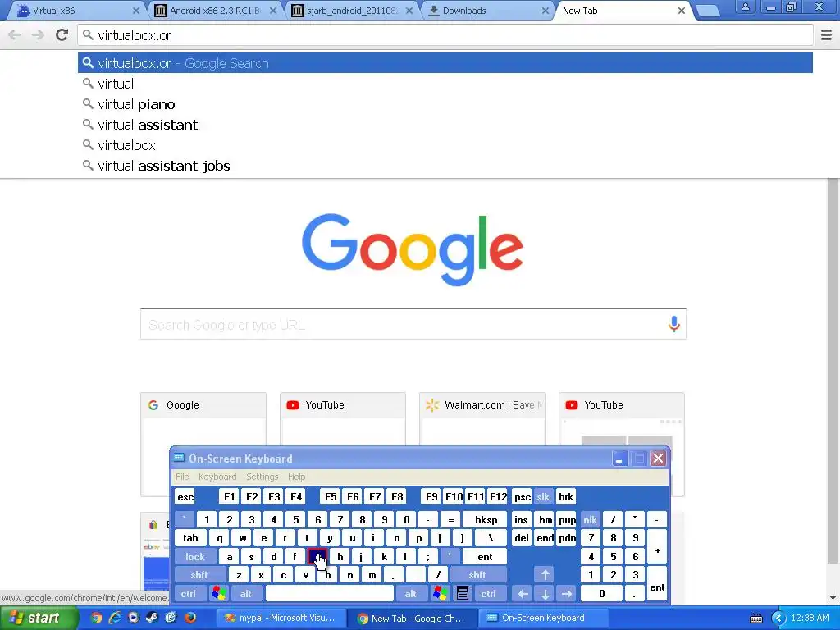The width and height of the screenshot is (840, 630).
Task: Close the Downloads tab
Action: click(x=545, y=11)
